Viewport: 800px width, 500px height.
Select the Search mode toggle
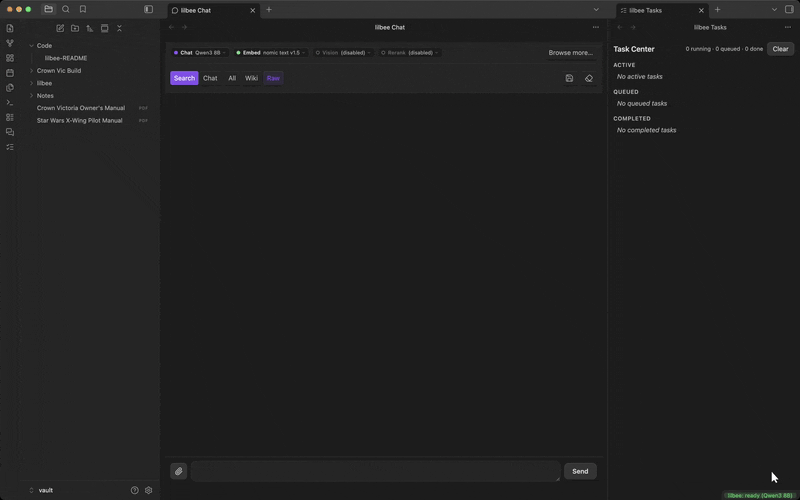(184, 78)
